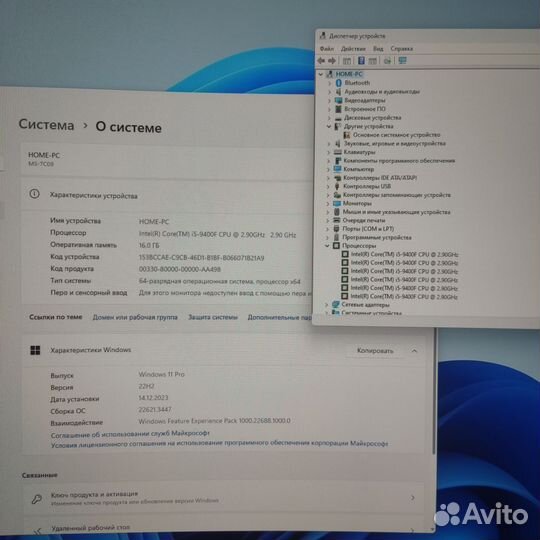Open the Вид menu
Image resolution: width=540 pixels, height=540 pixels.
378,49
